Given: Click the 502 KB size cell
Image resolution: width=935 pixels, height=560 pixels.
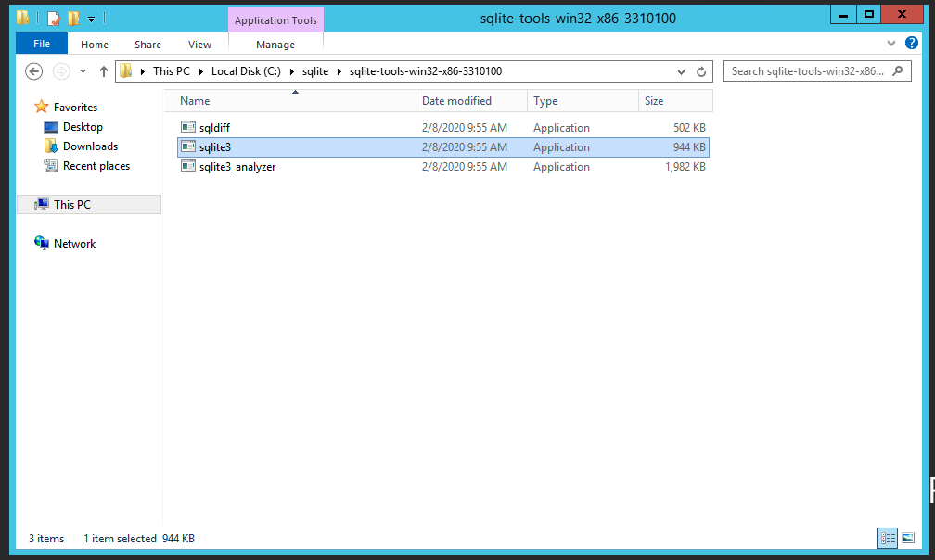Looking at the screenshot, I should 689,128.
